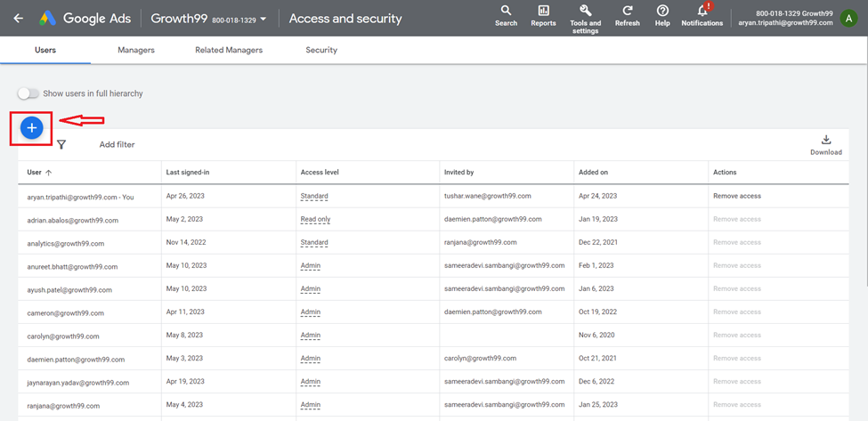
Task: Open Admin access level for carolyn@growth99.com
Action: point(310,336)
